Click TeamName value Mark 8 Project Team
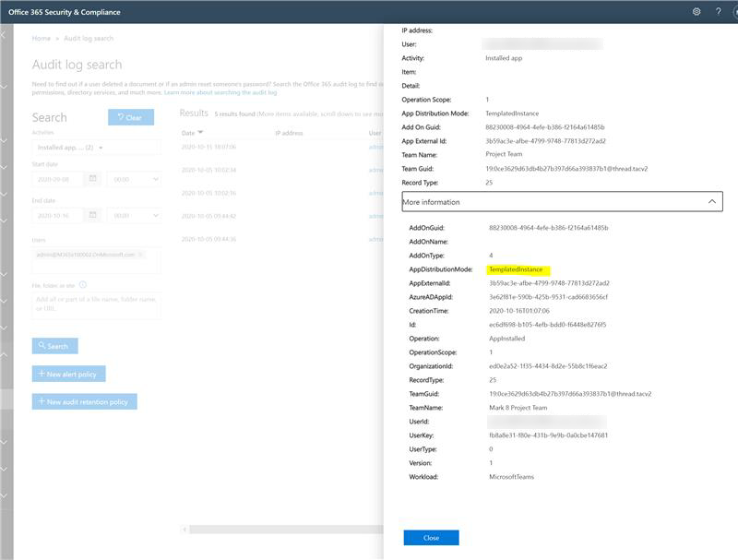The height and width of the screenshot is (560, 738). coord(518,408)
